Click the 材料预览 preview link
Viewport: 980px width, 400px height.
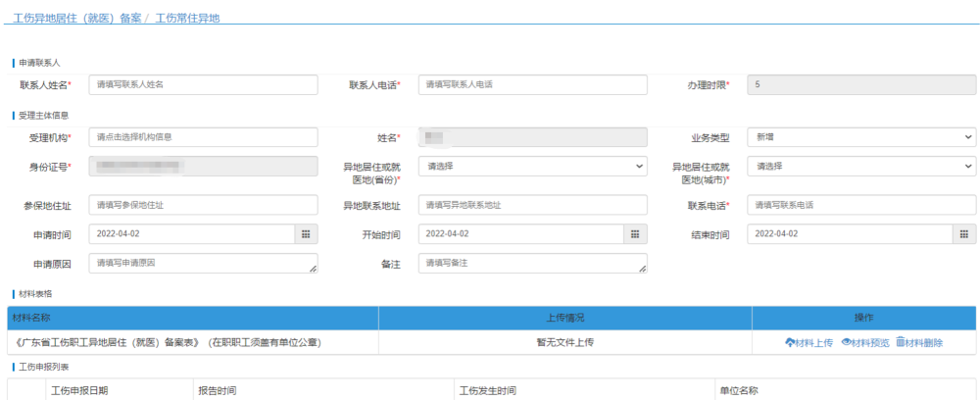point(865,342)
